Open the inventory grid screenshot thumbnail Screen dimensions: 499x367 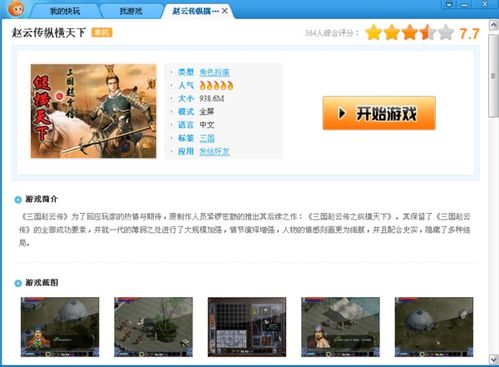[x=247, y=327]
